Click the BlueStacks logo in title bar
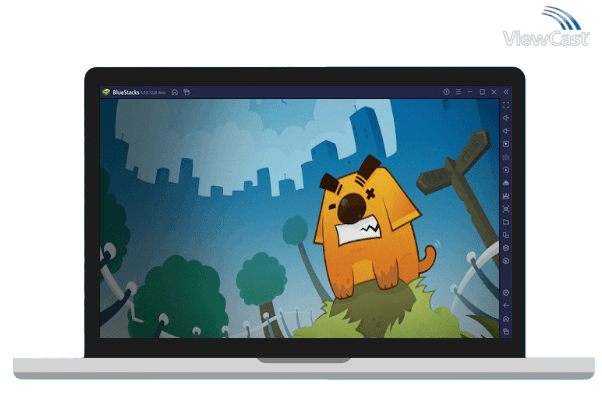Screen dimensions: 602x414 pyautogui.click(x=106, y=92)
